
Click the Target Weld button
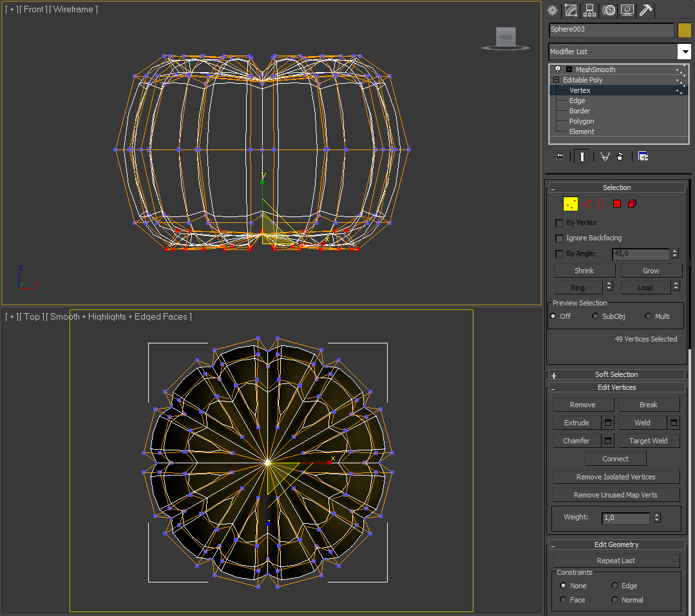(x=648, y=441)
